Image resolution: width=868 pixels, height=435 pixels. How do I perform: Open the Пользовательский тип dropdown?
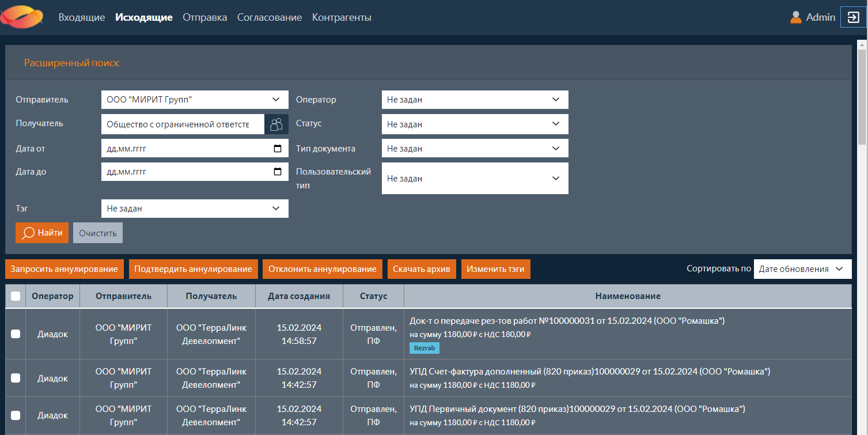(475, 179)
